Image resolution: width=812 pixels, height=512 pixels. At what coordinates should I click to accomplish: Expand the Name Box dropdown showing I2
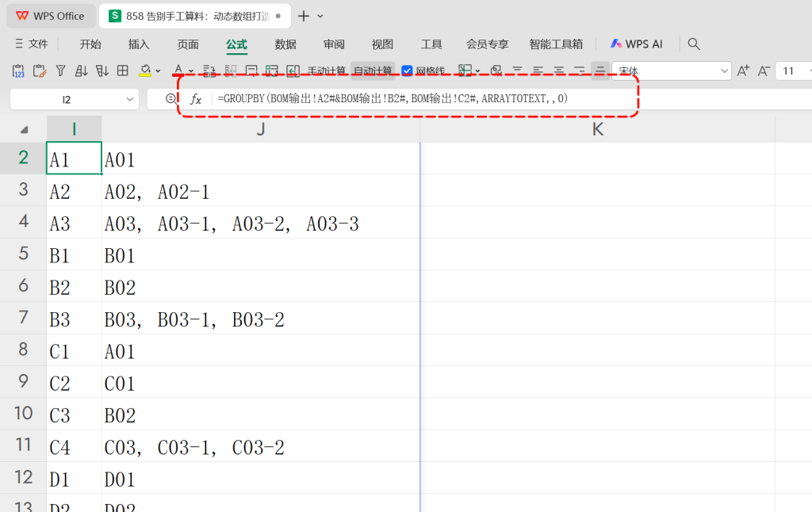pos(129,99)
